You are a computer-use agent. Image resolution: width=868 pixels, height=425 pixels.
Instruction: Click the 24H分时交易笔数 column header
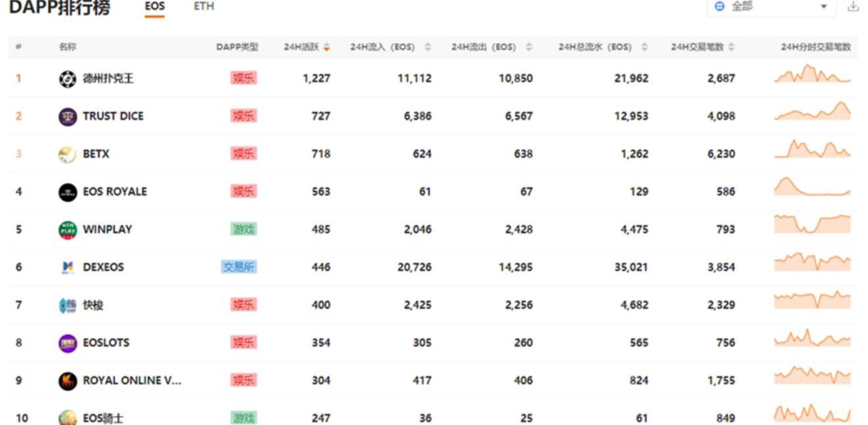816,47
